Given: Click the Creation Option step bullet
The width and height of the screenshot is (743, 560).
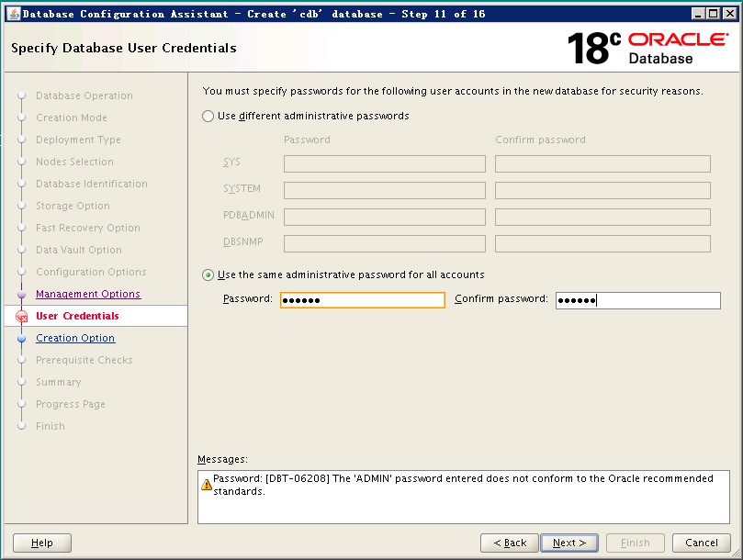Looking at the screenshot, I should [x=21, y=338].
